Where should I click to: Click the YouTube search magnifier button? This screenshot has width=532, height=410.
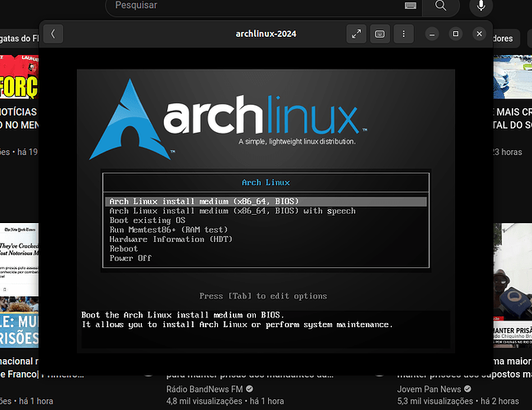tap(441, 6)
